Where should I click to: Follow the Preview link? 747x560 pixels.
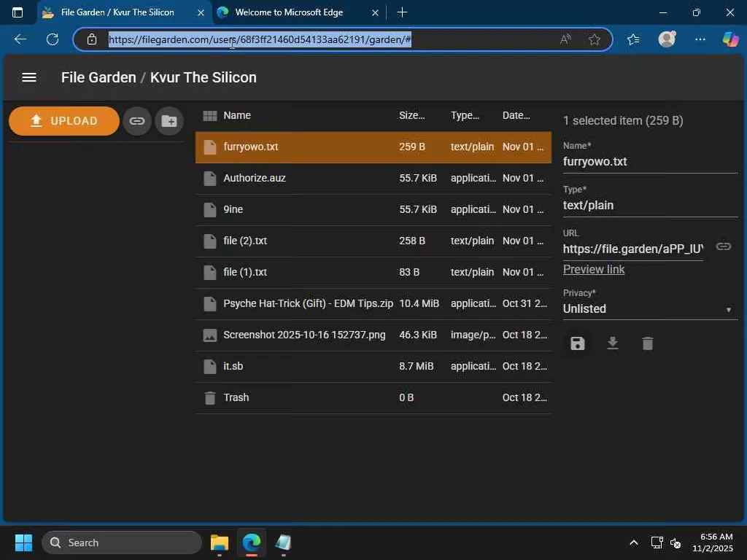click(594, 269)
